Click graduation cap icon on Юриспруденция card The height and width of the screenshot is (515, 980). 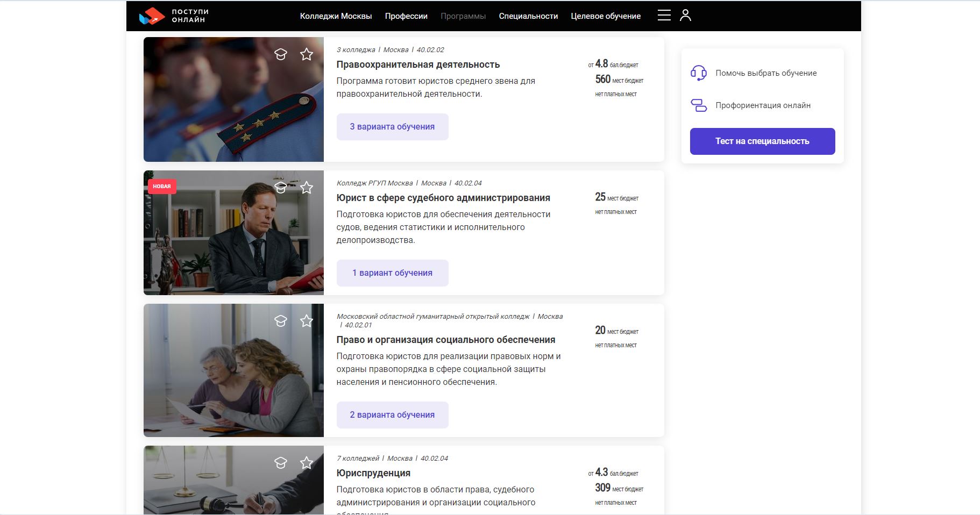point(281,463)
